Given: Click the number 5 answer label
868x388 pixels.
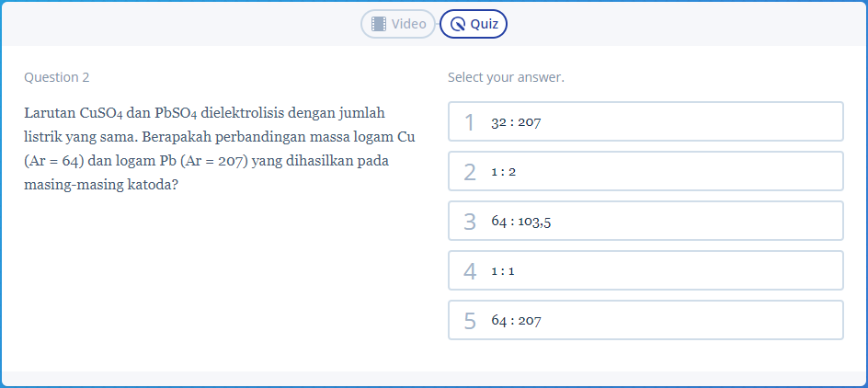Looking at the screenshot, I should click(470, 321).
